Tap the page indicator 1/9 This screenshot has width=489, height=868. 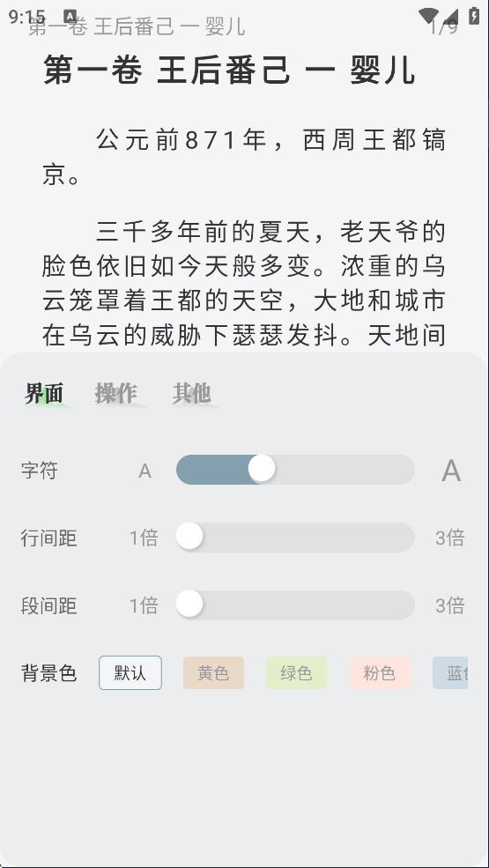click(445, 26)
